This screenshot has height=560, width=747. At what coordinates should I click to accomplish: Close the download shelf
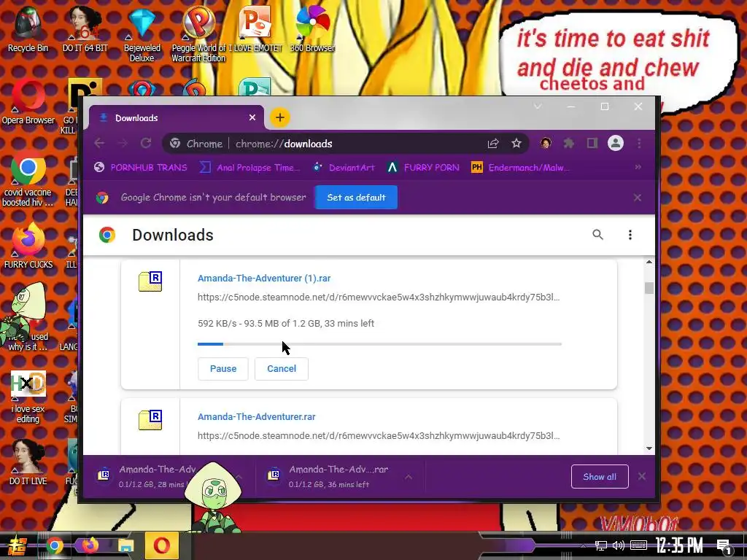tap(642, 477)
